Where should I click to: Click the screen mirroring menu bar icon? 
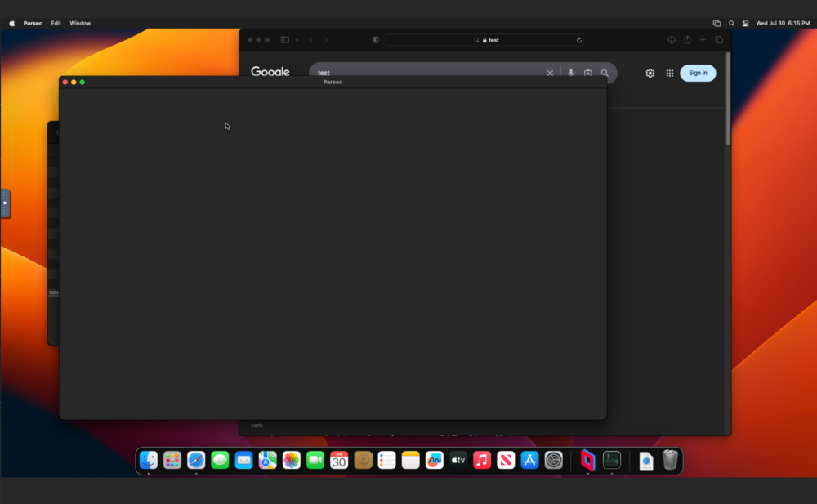pos(717,23)
